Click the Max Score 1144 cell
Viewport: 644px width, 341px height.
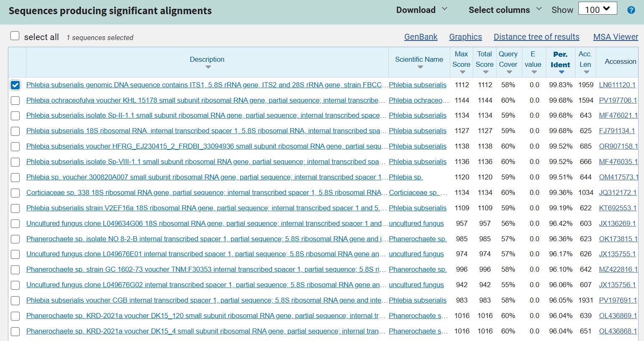tap(462, 100)
